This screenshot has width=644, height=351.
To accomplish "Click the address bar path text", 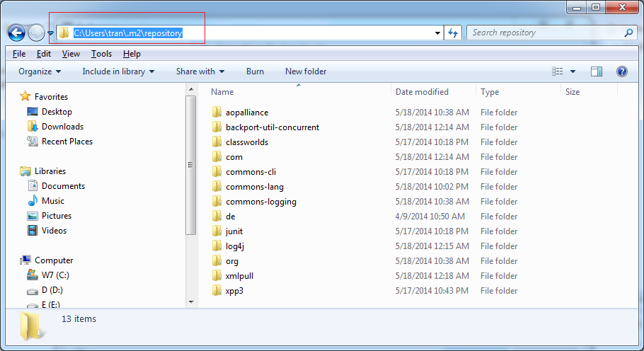I will tap(127, 33).
